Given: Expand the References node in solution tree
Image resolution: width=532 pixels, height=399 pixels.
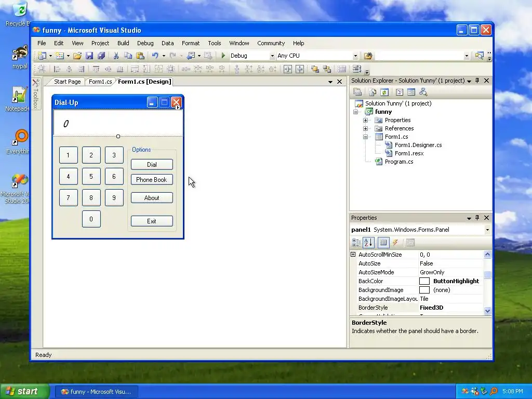Looking at the screenshot, I should coord(365,129).
